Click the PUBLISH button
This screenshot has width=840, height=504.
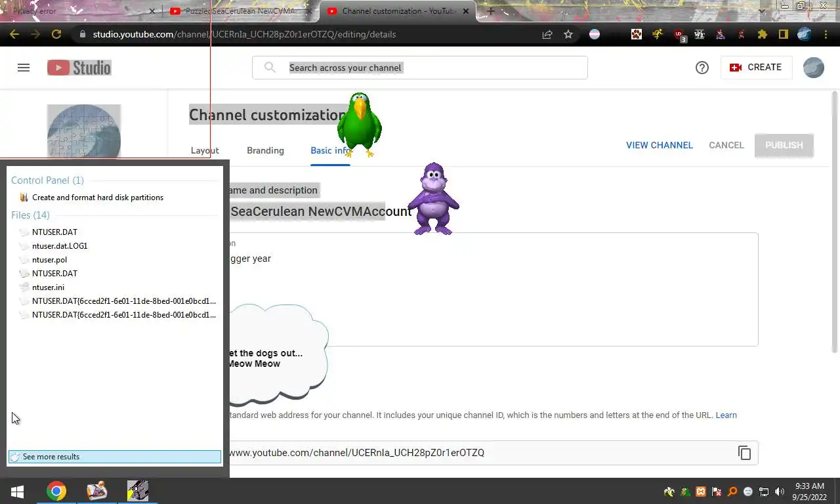(x=784, y=145)
